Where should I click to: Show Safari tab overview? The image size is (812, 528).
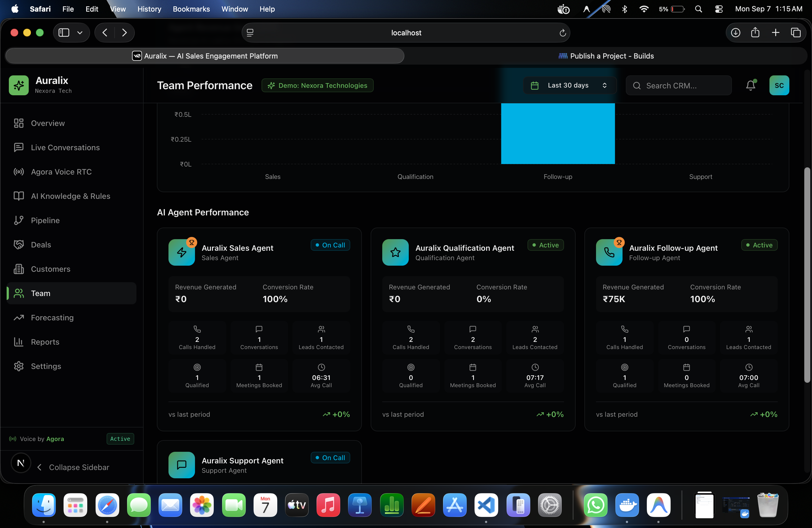[x=796, y=32]
